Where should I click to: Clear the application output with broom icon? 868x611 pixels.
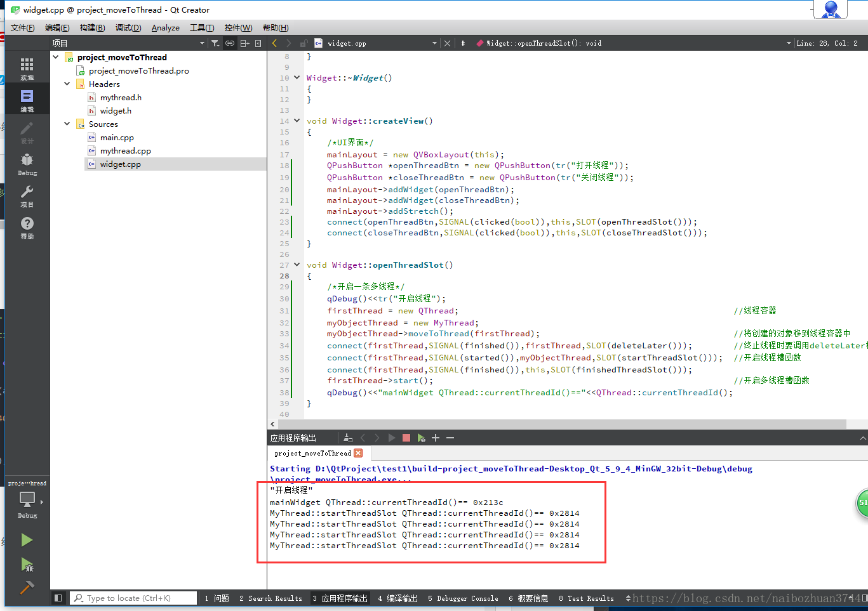[347, 438]
